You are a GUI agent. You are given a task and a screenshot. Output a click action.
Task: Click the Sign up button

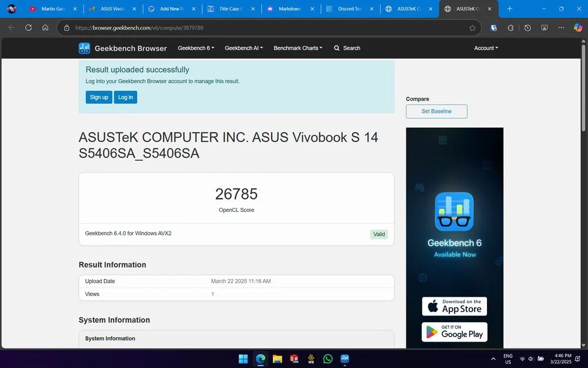click(x=99, y=97)
